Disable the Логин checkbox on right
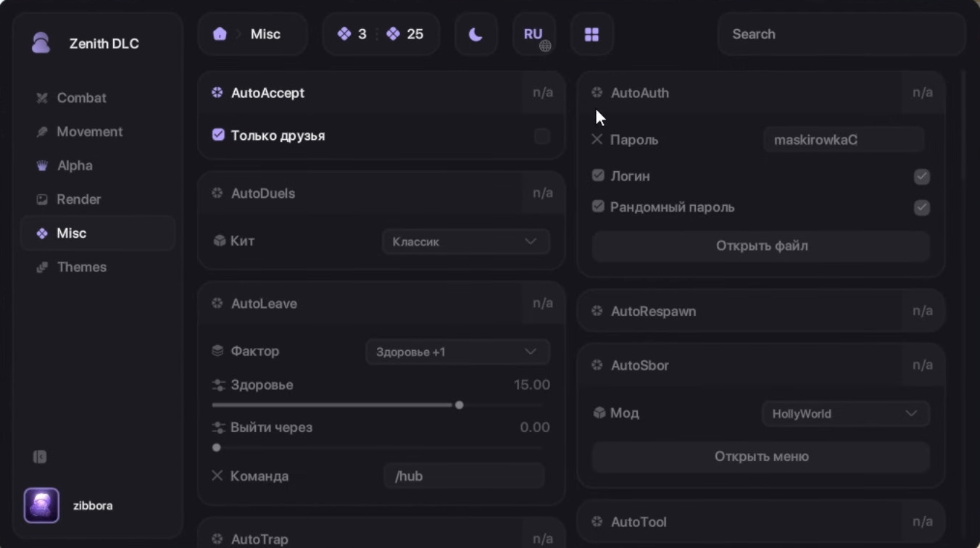This screenshot has width=980, height=548. coord(921,176)
